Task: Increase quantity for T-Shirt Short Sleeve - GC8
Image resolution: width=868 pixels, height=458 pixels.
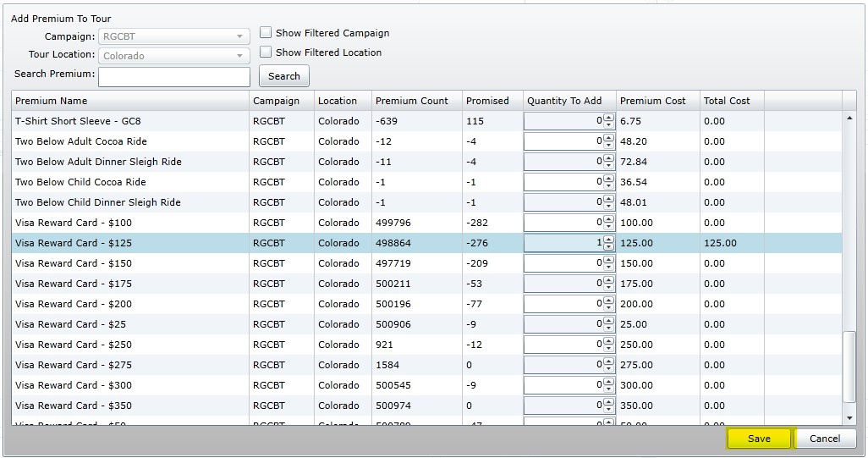Action: tap(608, 118)
